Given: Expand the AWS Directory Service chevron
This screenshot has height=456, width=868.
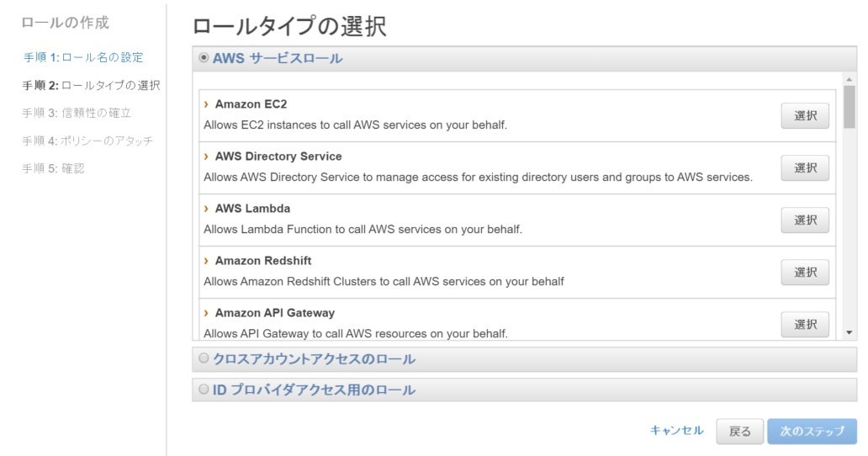Looking at the screenshot, I should pos(206,156).
